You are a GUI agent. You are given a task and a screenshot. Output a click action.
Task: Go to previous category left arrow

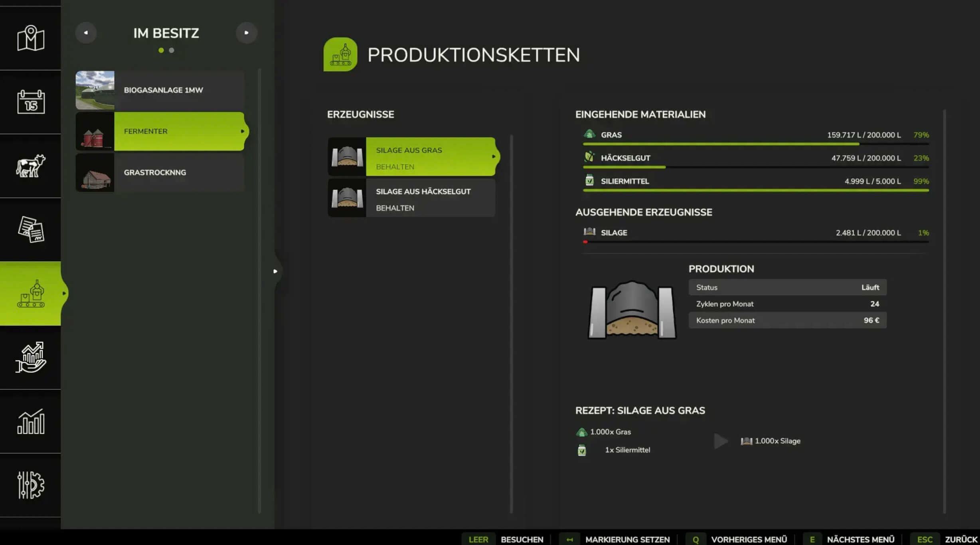86,33
